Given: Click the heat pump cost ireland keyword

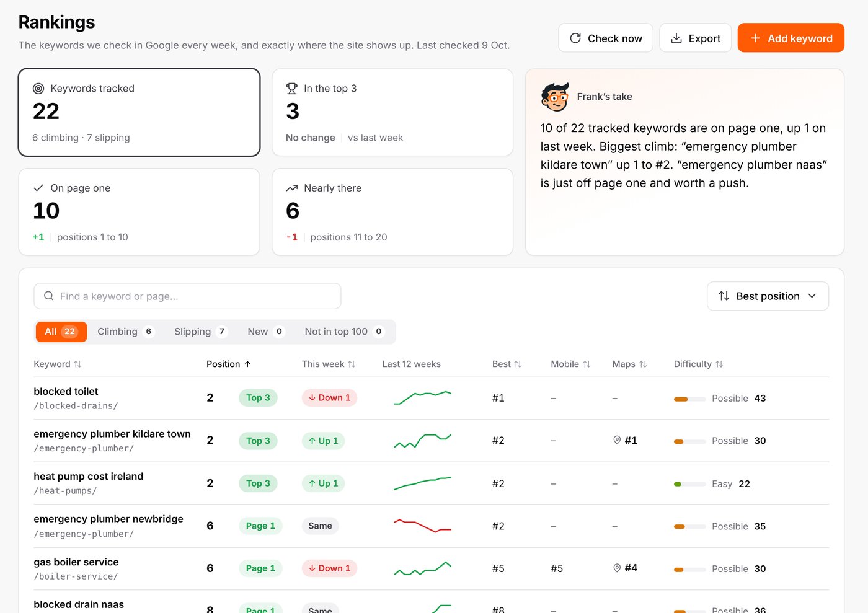Looking at the screenshot, I should coord(88,476).
